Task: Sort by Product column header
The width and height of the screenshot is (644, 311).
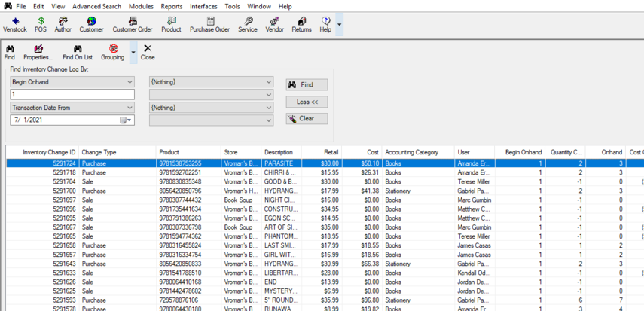Action: tap(188, 152)
